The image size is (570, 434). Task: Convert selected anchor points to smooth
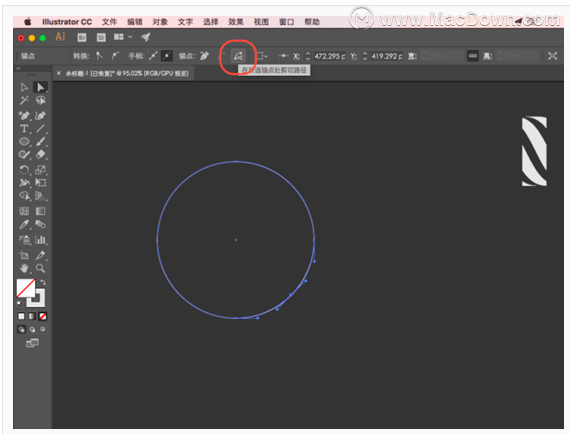115,56
